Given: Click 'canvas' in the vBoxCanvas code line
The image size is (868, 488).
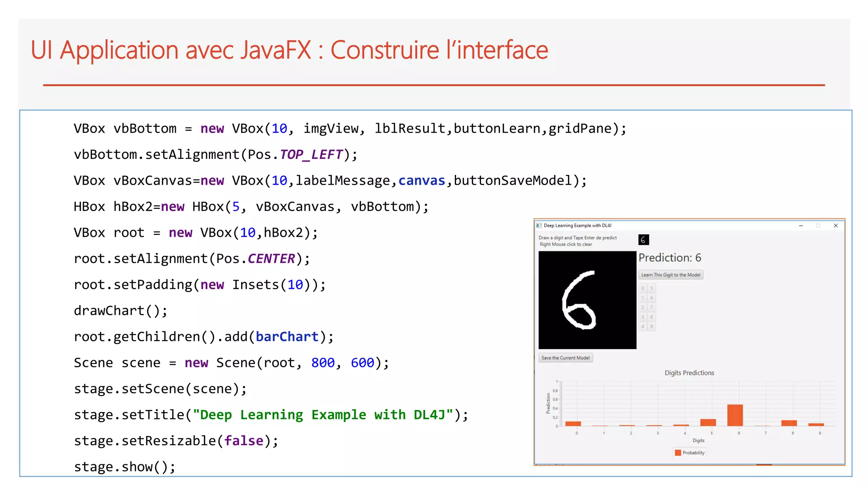Looking at the screenshot, I should [x=422, y=181].
